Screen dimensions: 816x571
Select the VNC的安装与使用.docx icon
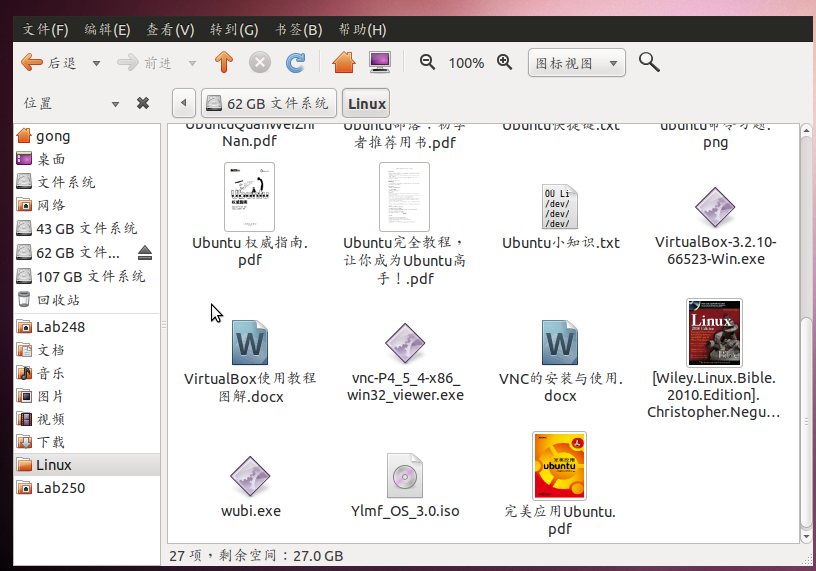click(560, 342)
